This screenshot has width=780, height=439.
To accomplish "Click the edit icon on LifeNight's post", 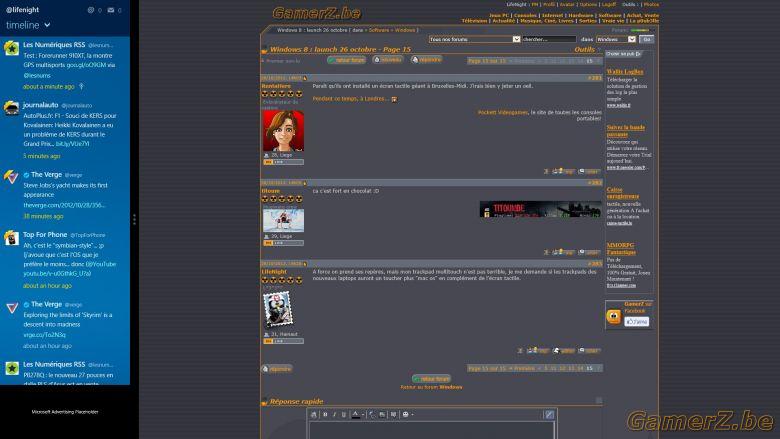I will coord(564,351).
